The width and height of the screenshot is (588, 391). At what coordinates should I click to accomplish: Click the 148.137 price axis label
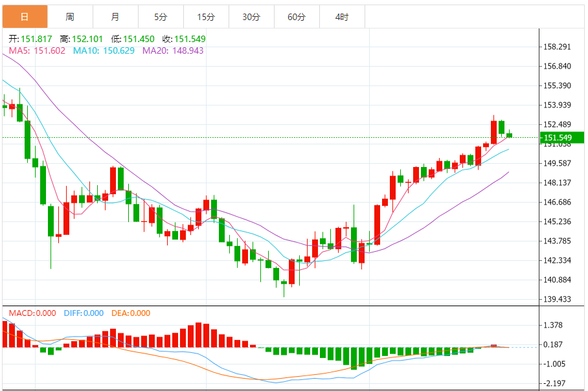(x=558, y=183)
